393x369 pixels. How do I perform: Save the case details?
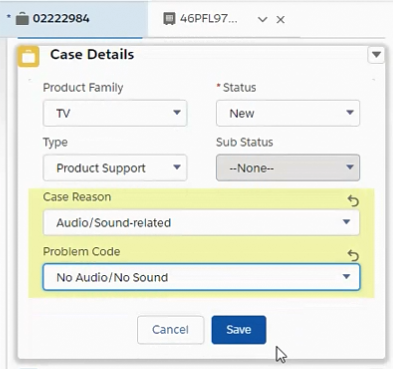coord(239,330)
